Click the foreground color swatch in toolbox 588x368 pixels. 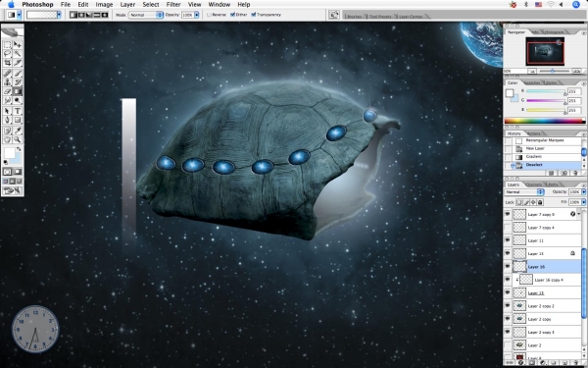coord(9,153)
